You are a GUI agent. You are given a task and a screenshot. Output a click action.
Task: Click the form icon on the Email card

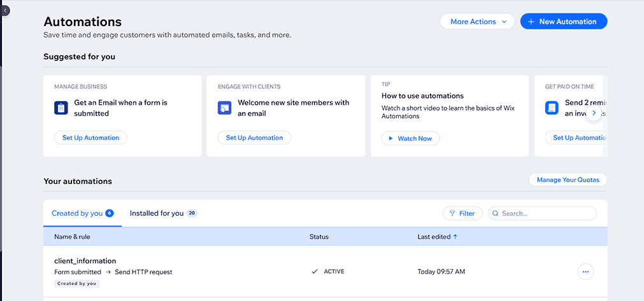(x=61, y=108)
